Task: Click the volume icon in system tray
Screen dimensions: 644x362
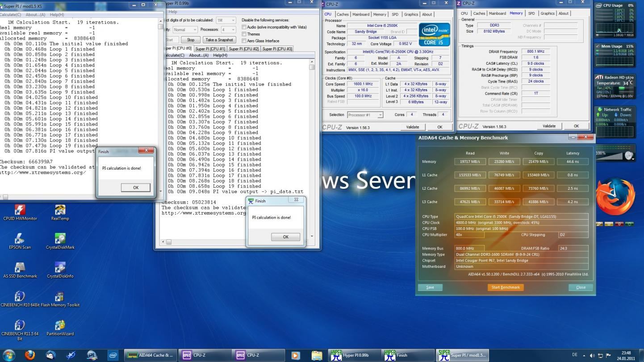Action: click(592, 356)
